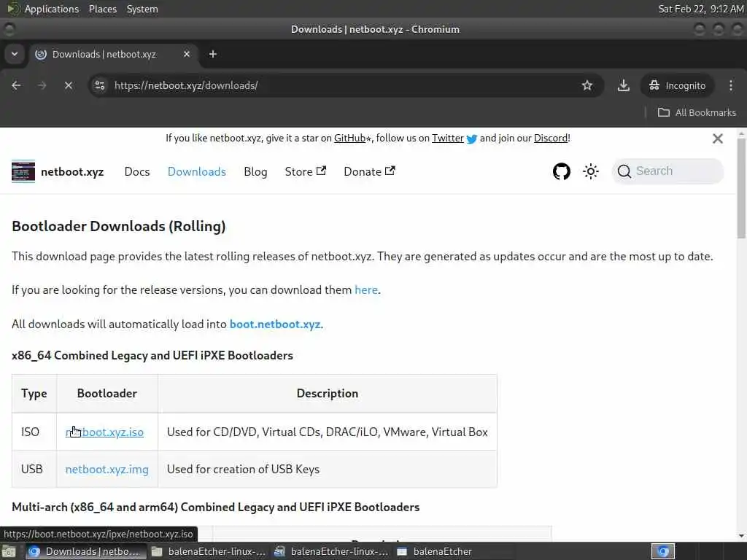Image resolution: width=747 pixels, height=560 pixels.
Task: Open the boot.netboot.xyz link
Action: point(275,324)
